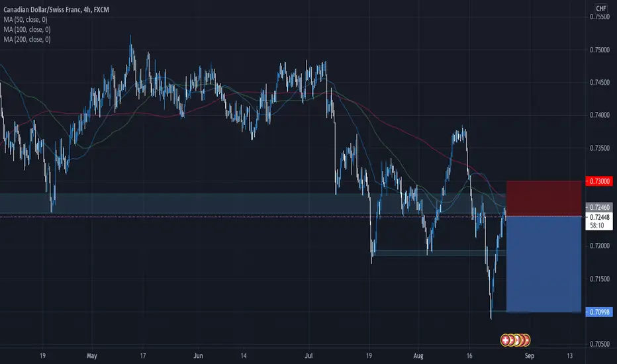617x364 pixels.
Task: Click the 0.70500 price axis label
Action: pos(600,344)
